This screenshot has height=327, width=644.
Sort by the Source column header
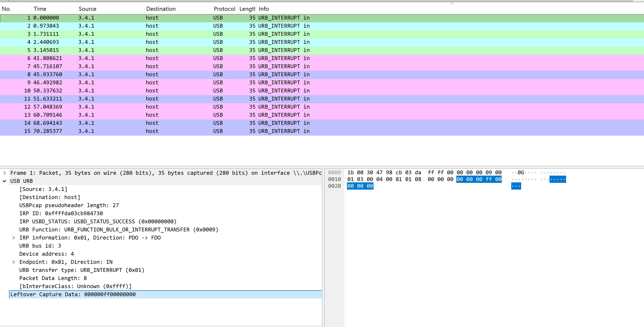point(88,9)
